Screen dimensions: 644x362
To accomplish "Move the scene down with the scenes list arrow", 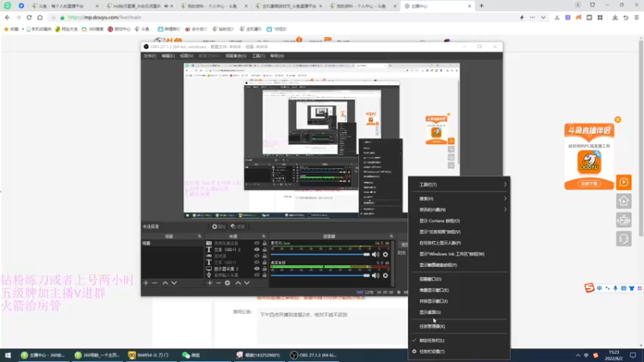I will click(174, 283).
